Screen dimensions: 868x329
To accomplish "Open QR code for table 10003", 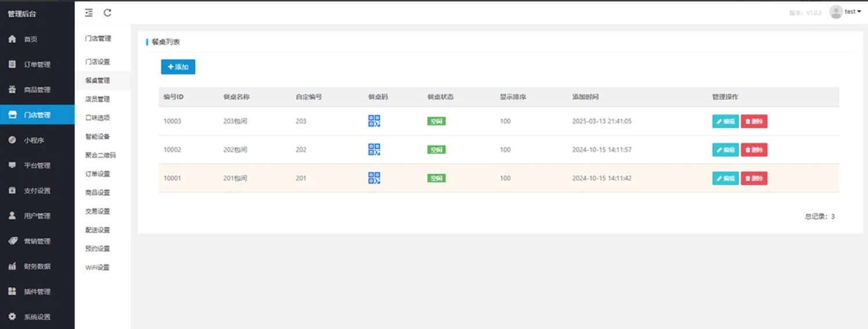I will click(x=374, y=121).
